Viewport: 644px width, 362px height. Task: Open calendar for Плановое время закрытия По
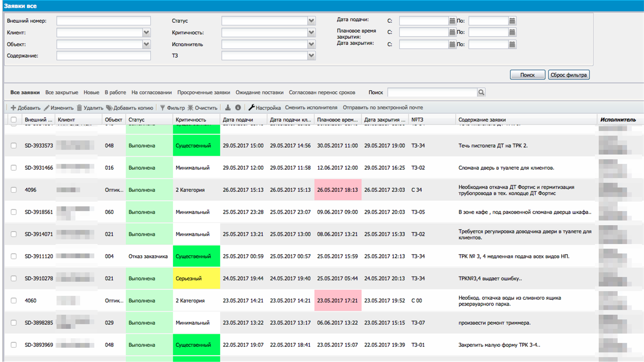(x=512, y=32)
